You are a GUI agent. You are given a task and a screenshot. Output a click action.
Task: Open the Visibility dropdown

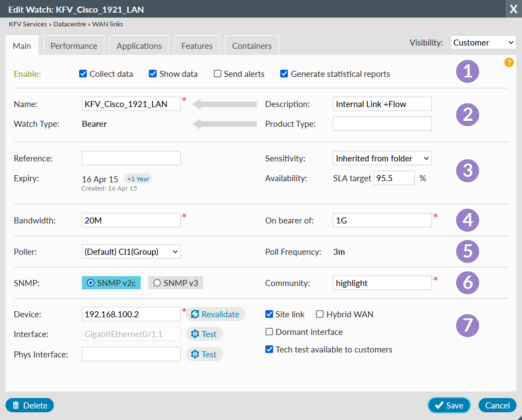coord(483,42)
